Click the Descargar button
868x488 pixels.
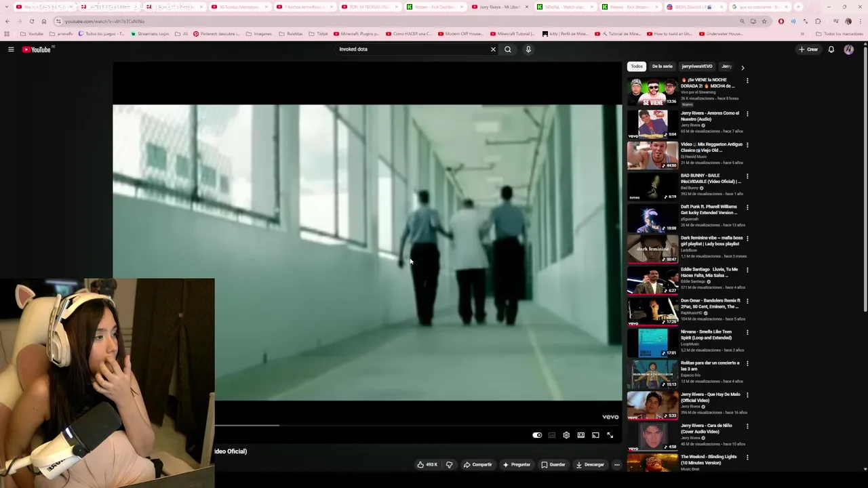[590, 465]
